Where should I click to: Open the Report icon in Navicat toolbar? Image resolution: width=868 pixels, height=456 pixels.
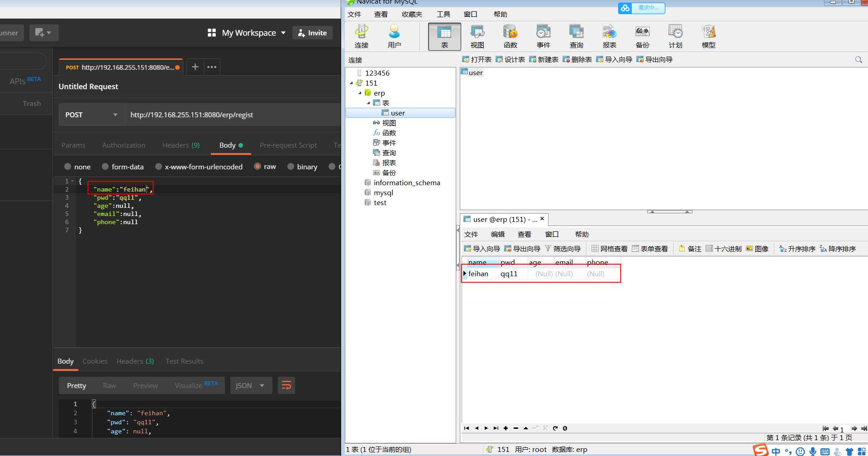(x=610, y=37)
